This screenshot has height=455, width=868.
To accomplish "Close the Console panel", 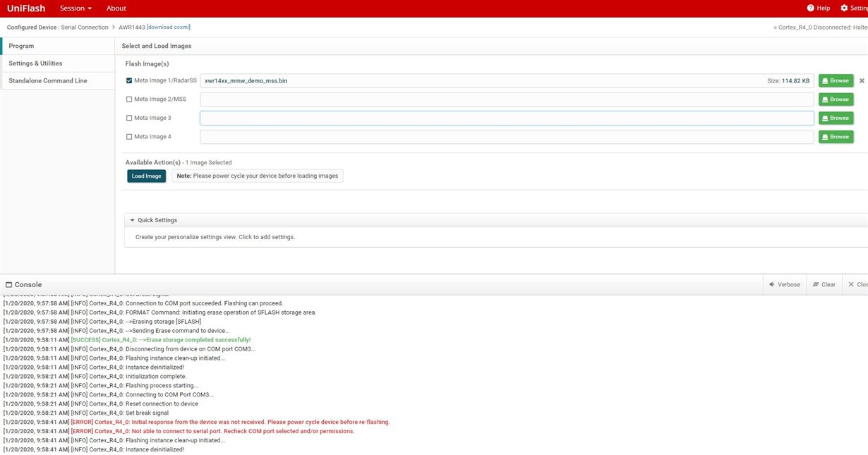I will tap(858, 284).
